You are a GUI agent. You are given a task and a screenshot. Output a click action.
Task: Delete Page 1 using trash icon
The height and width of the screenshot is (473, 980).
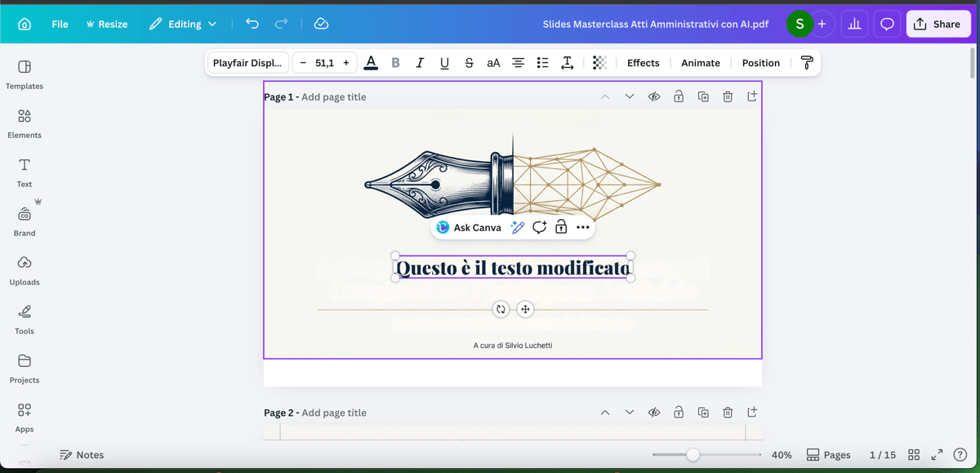tap(728, 96)
